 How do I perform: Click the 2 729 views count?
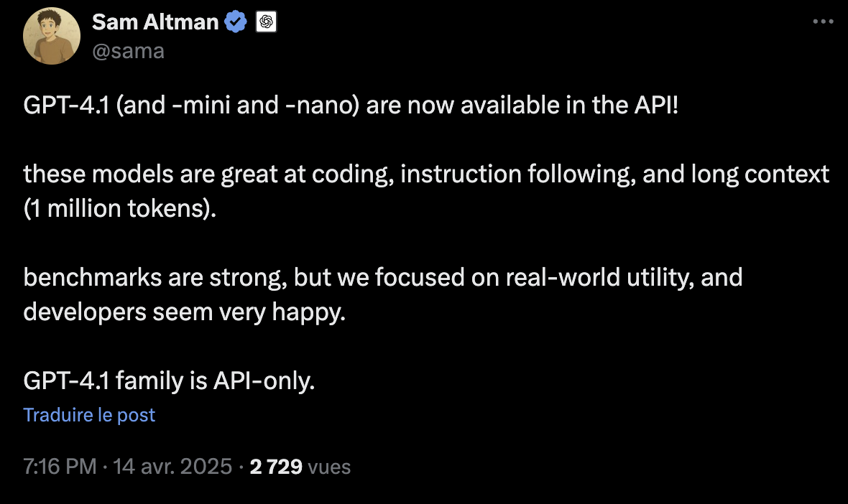276,466
